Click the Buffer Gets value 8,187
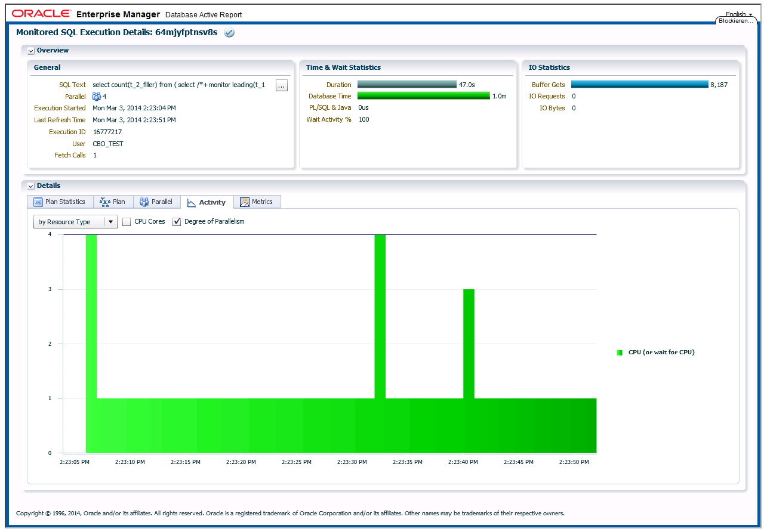764x532 pixels. [719, 85]
